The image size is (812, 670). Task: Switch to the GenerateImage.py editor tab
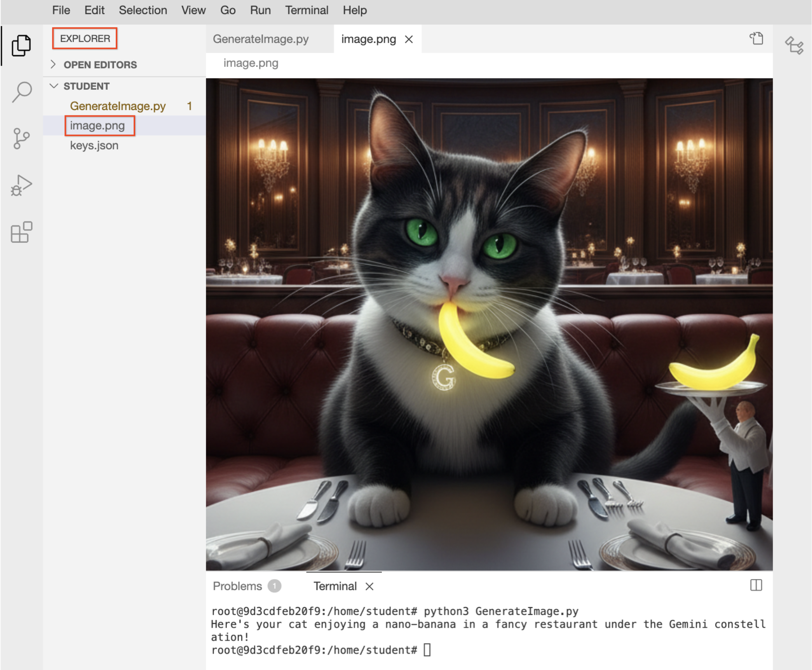pos(261,39)
